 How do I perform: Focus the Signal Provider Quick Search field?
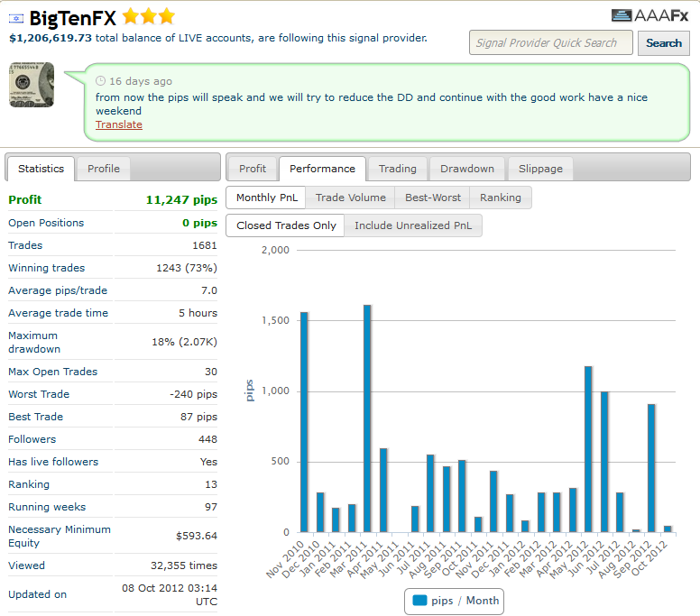pos(551,43)
